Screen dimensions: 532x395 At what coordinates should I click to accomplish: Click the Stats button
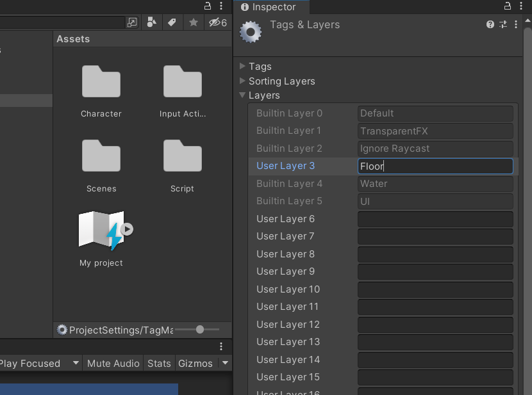[x=159, y=363]
